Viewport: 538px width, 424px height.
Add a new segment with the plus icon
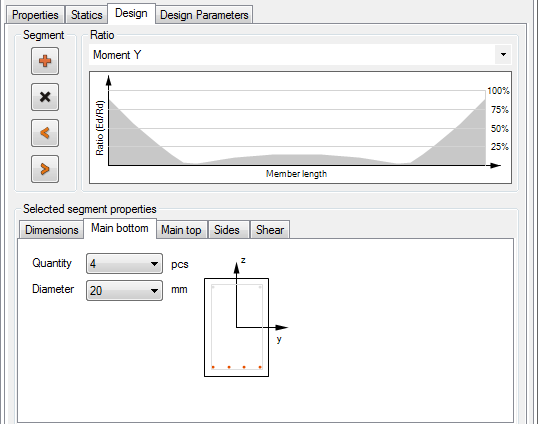coord(45,61)
